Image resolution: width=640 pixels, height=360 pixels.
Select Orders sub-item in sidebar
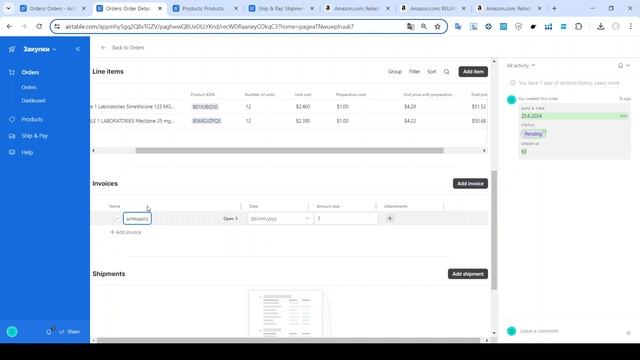coord(29,87)
